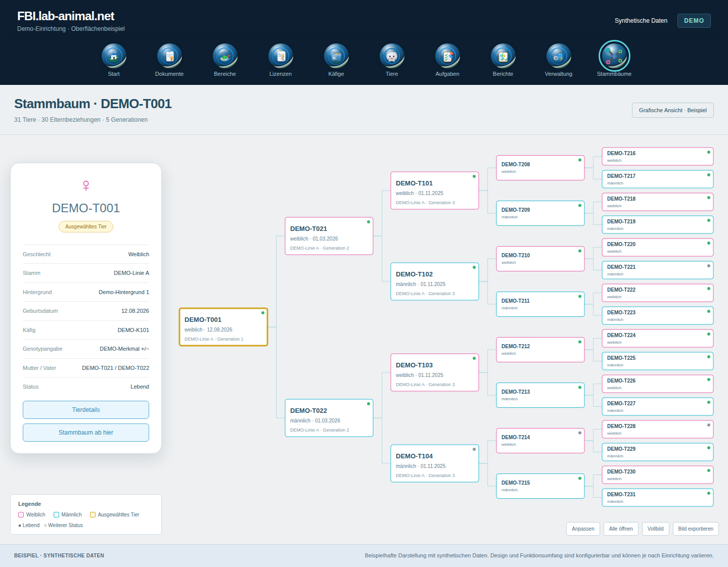Select the DEMO-T102 pedigree node
Screen dimensions: 728x567
pyautogui.click(x=435, y=281)
